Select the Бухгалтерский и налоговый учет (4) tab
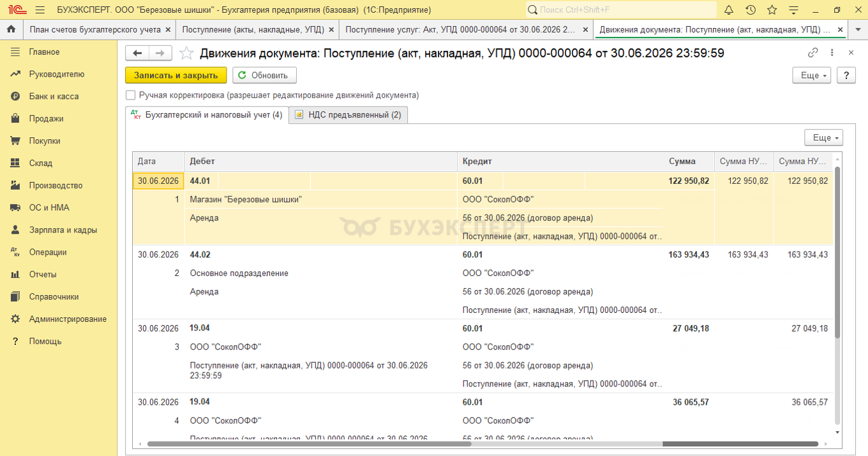 coord(207,115)
